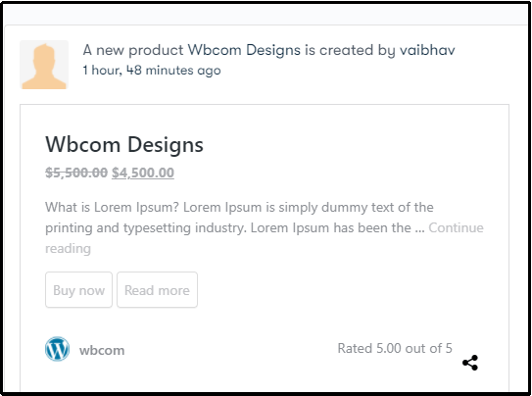The image size is (532, 396).
Task: Click 'is created by' in the headline
Action: click(x=350, y=50)
